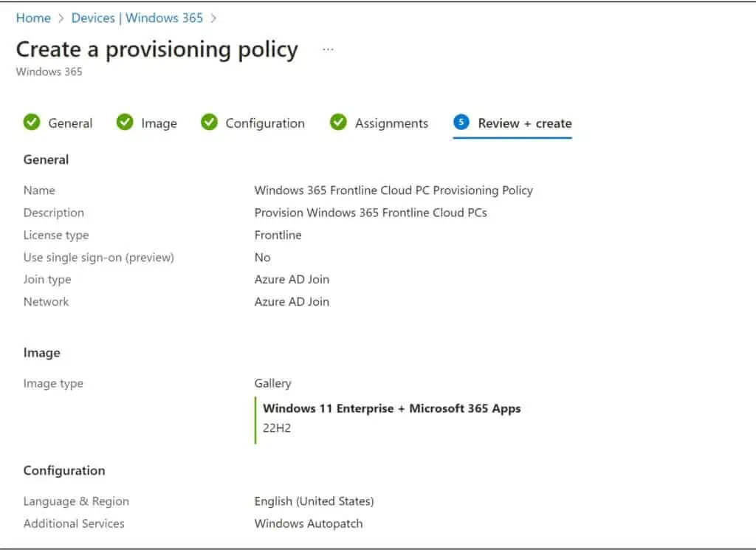This screenshot has width=756, height=550.
Task: Click the 'Windows 365' subtitle under the title
Action: (x=49, y=72)
